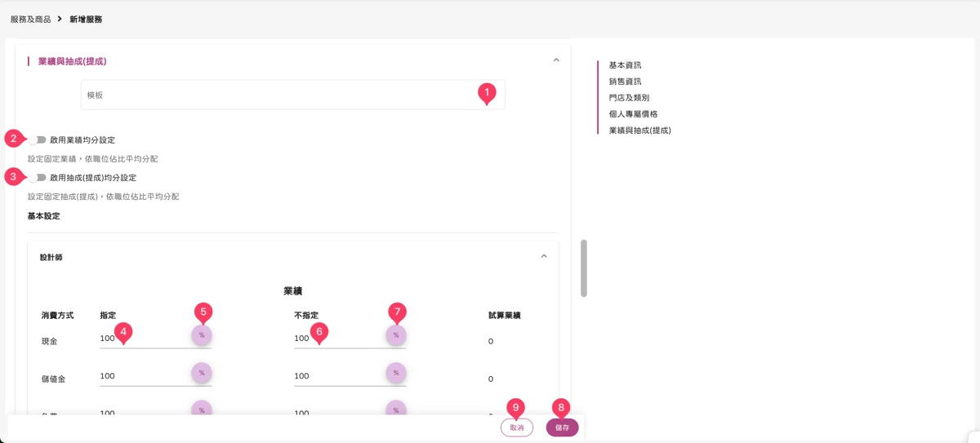Click the 試算業績 column header
Viewport: 980px width, 443px height.
[504, 315]
